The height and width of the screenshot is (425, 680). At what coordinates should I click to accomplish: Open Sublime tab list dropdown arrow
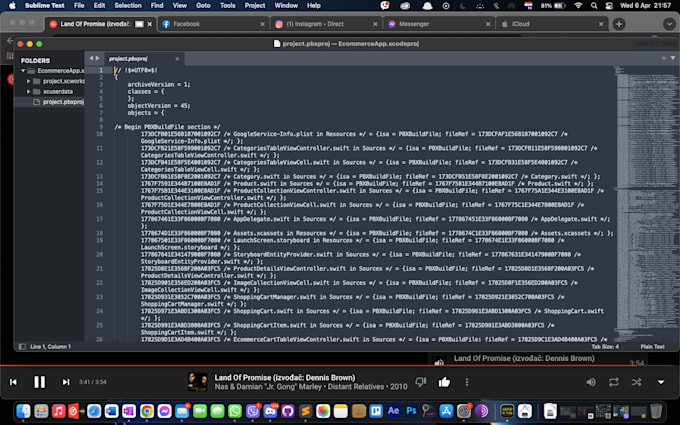tap(673, 58)
